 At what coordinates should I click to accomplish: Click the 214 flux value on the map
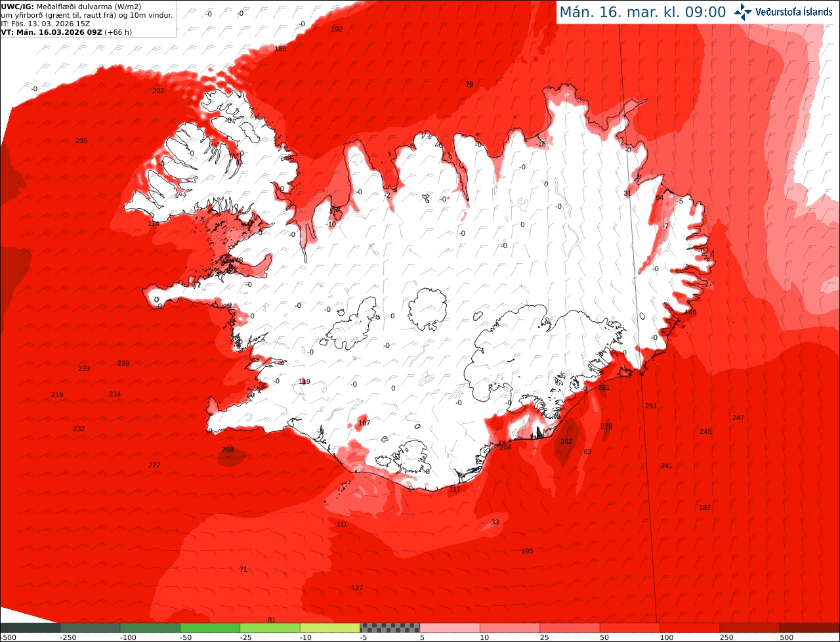pos(115,394)
